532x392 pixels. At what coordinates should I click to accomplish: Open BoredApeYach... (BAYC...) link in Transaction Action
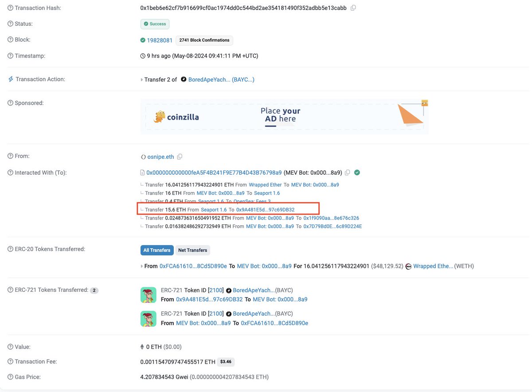point(221,80)
